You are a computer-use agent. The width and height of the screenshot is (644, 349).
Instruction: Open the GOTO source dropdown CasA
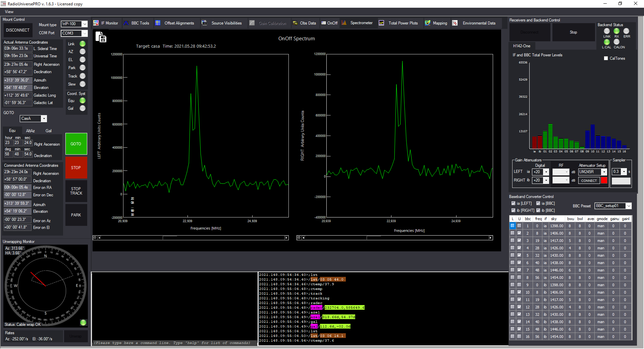pyautogui.click(x=44, y=118)
